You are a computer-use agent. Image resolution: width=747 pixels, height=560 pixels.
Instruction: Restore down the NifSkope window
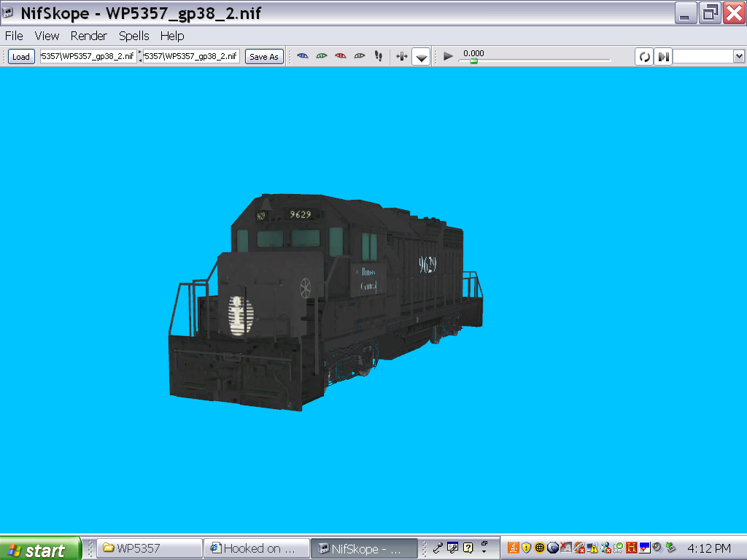[710, 13]
